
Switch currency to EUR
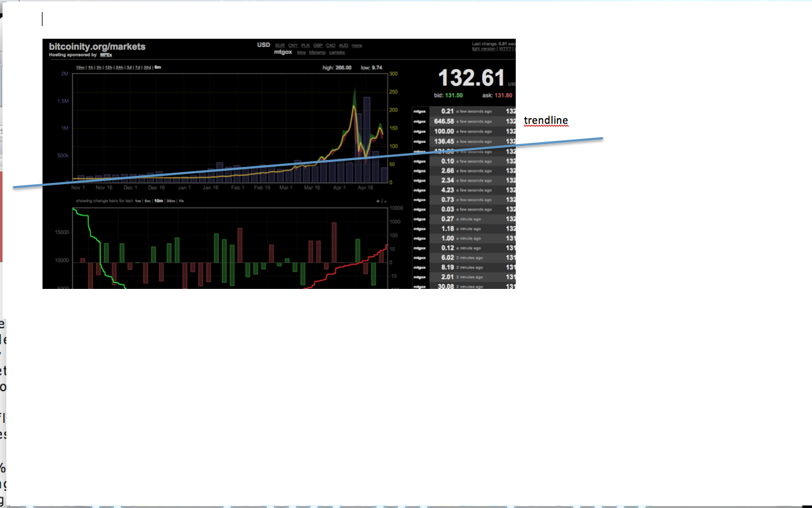click(280, 46)
